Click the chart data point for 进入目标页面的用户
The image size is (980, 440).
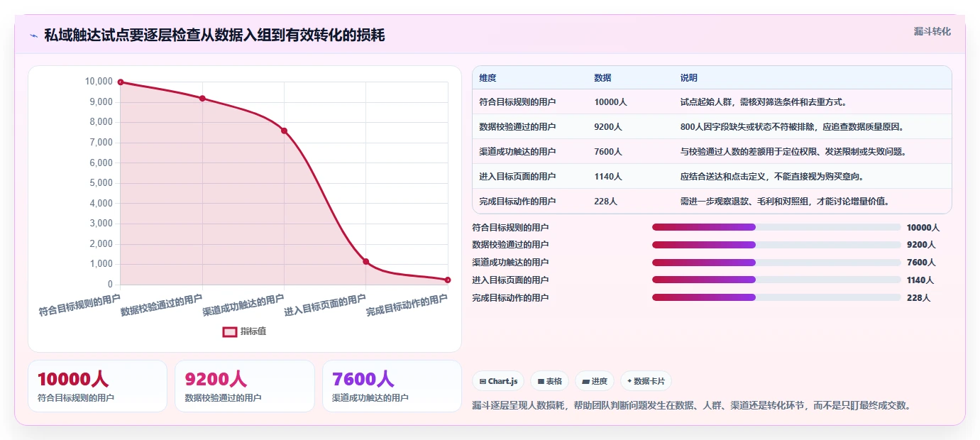(366, 262)
